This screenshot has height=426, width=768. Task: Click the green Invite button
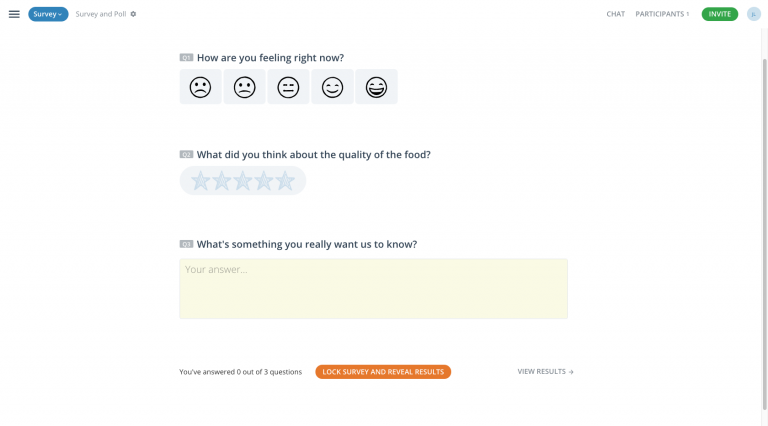(720, 14)
